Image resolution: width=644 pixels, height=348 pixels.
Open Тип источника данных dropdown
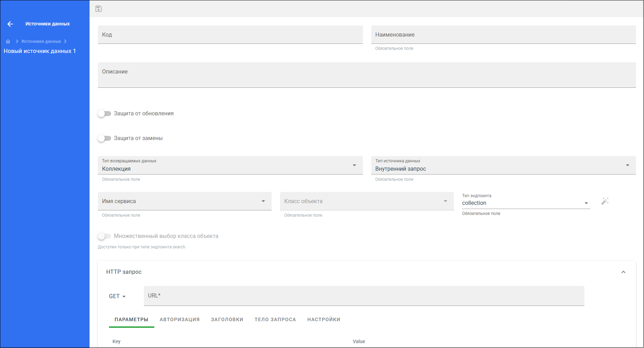(x=503, y=165)
